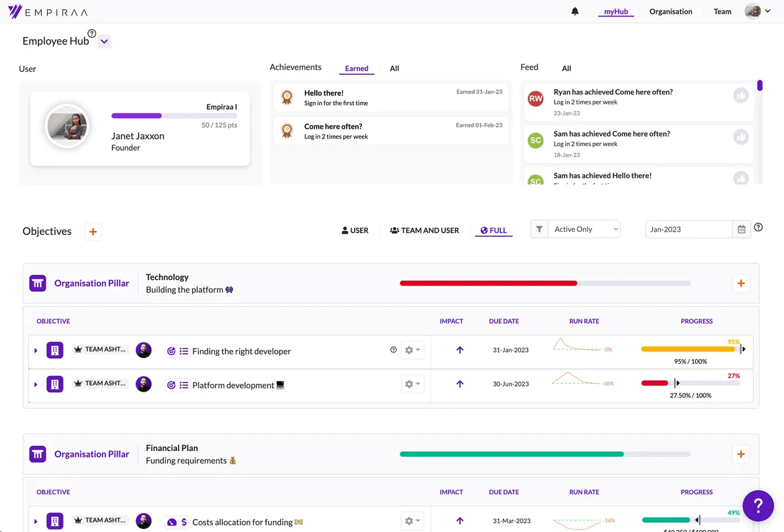Click the 49% progress bar for Costs allocation
784x532 pixels.
[x=691, y=520]
